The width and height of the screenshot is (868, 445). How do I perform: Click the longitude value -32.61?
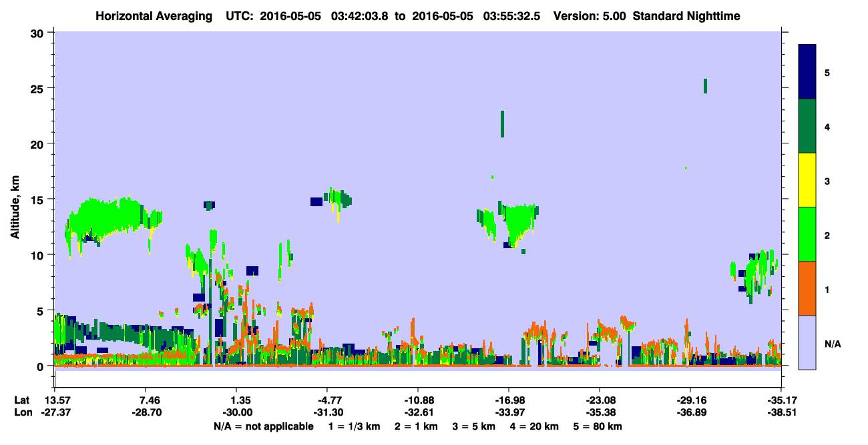pyautogui.click(x=417, y=412)
